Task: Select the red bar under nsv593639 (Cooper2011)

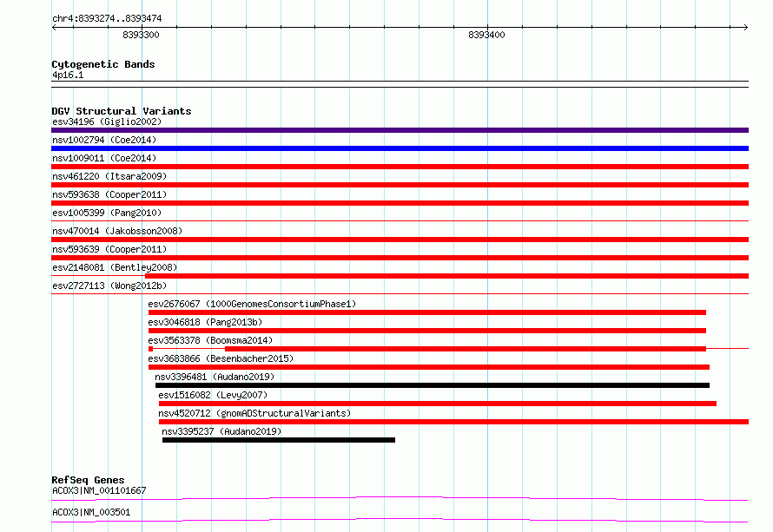Action: 400,258
